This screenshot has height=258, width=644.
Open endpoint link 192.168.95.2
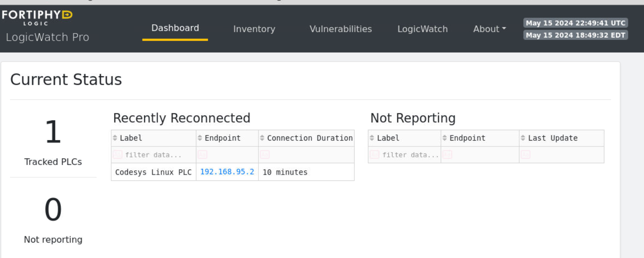coord(227,172)
